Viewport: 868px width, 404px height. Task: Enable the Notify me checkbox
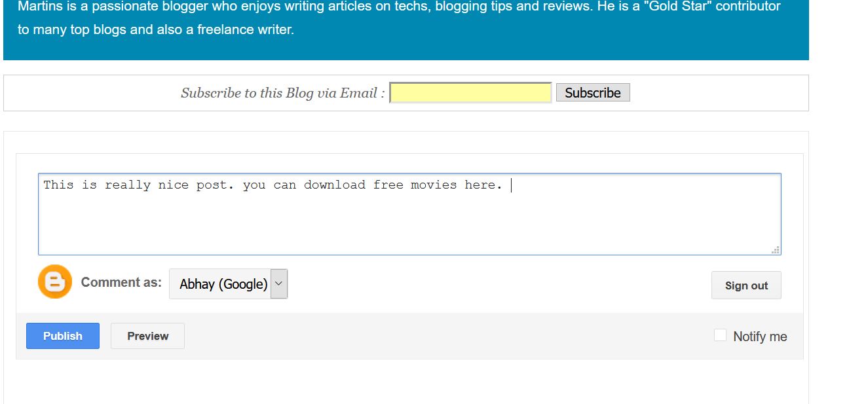pos(720,335)
